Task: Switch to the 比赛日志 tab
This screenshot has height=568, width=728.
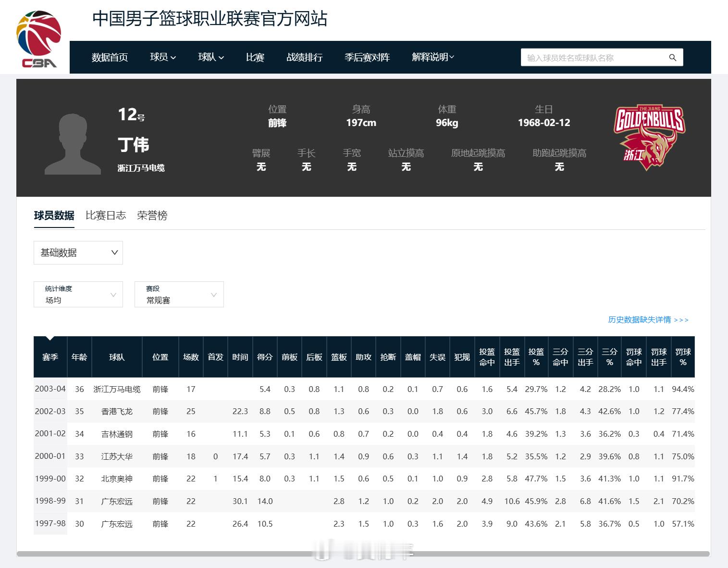Action: pyautogui.click(x=106, y=215)
